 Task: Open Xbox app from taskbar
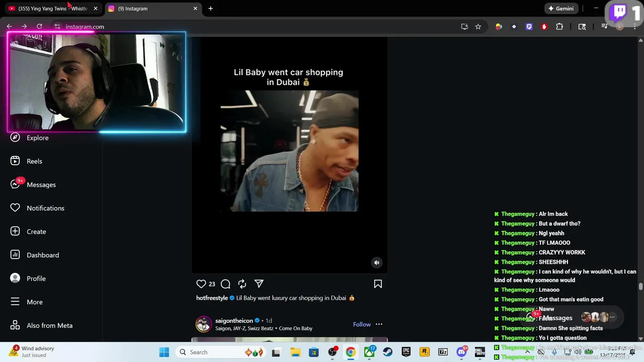[x=369, y=352]
